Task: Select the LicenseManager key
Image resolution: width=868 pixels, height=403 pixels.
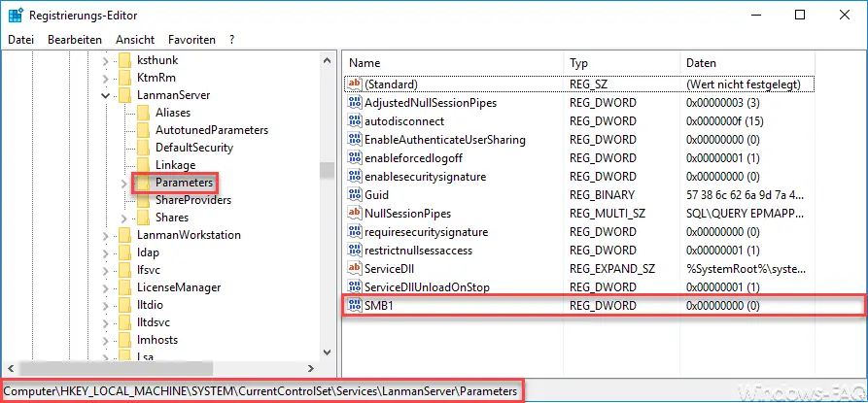Action: [x=179, y=287]
